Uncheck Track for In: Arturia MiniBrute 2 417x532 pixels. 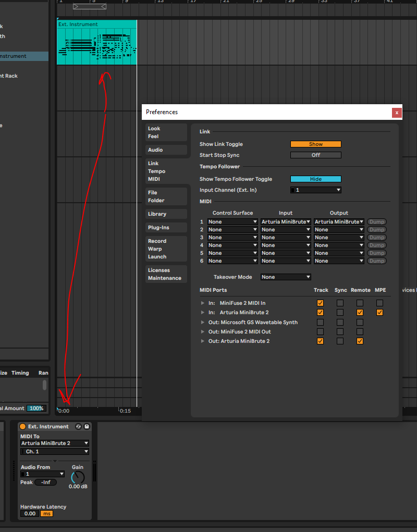pyautogui.click(x=320, y=313)
